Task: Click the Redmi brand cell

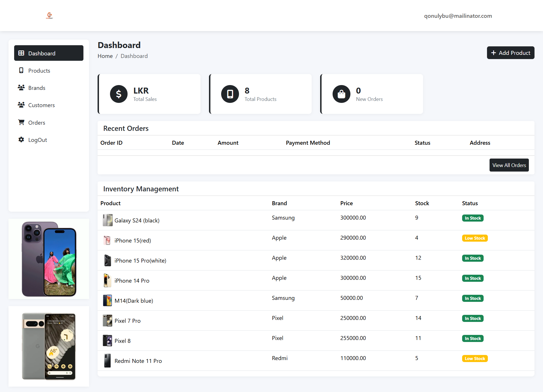Action: (280, 358)
